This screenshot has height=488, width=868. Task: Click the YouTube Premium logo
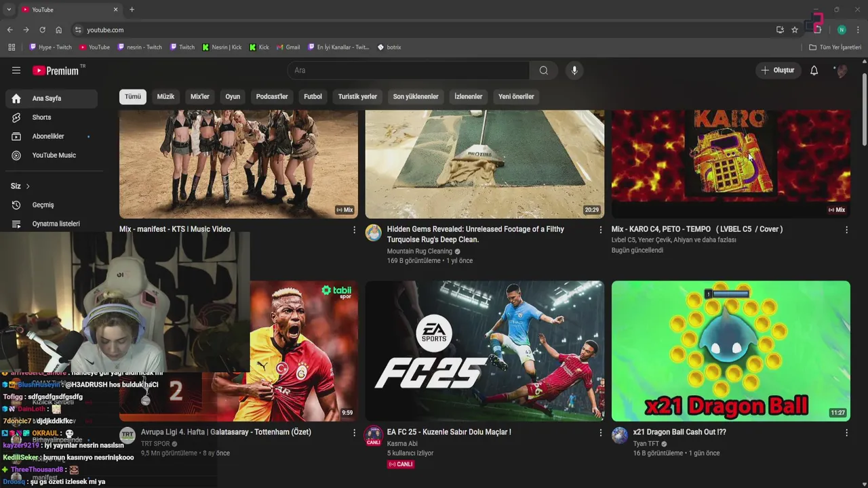point(56,70)
